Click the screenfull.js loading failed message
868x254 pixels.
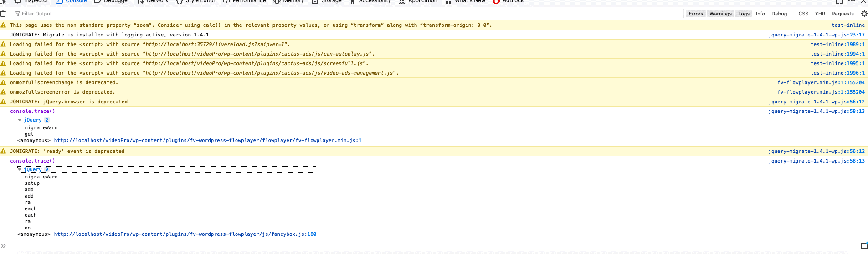tap(189, 63)
